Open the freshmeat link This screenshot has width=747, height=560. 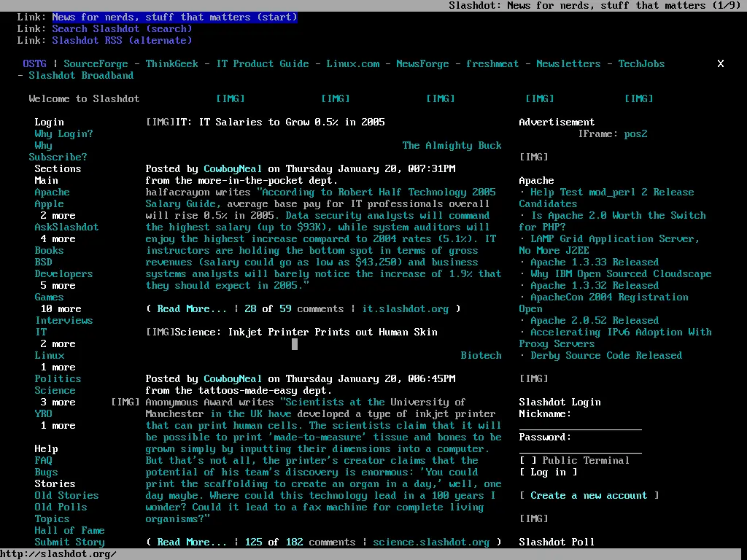[x=492, y=64]
